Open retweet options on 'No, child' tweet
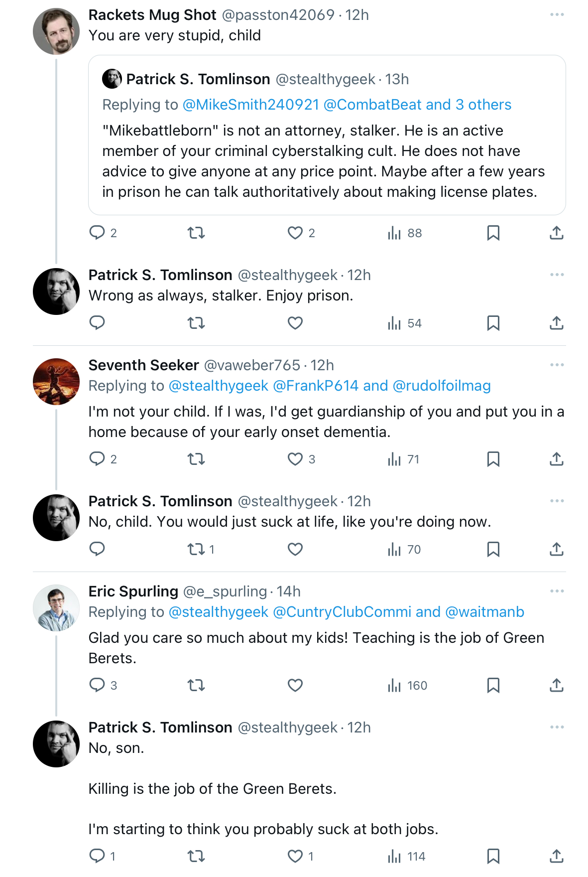 (196, 549)
